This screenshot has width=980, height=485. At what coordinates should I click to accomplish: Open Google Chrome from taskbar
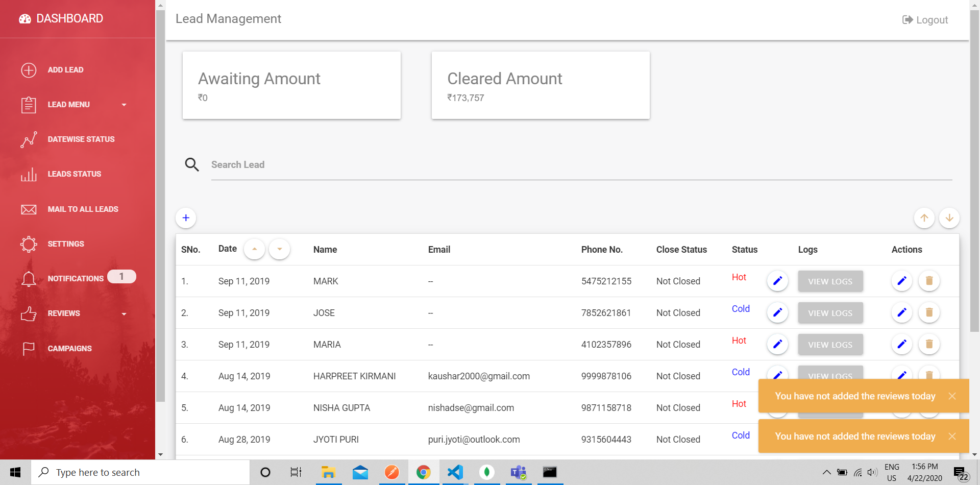pos(423,472)
